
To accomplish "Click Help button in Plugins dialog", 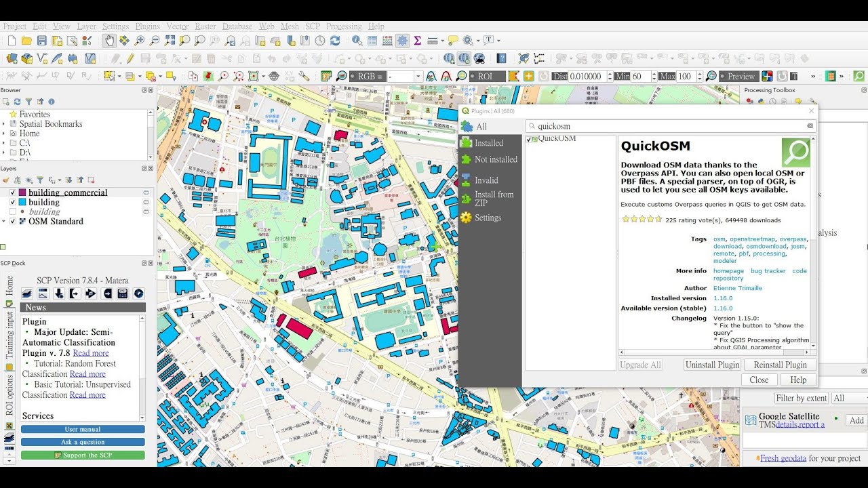I will 798,380.
